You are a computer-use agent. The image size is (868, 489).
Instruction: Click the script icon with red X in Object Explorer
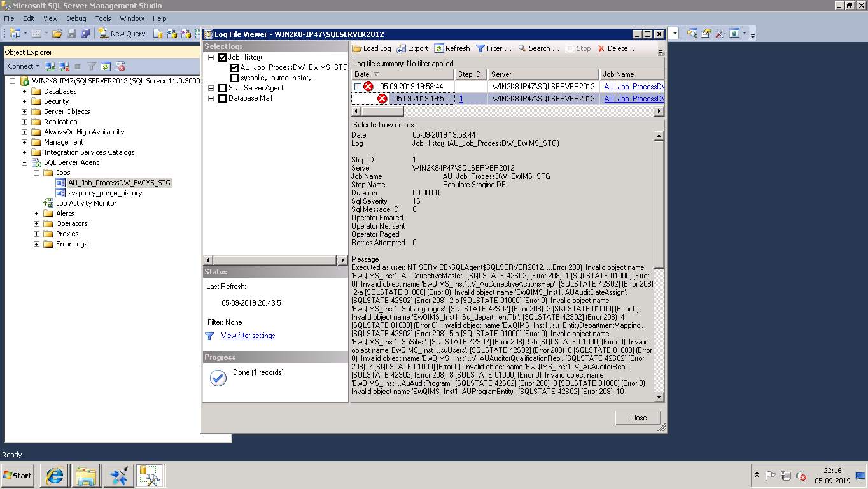tap(120, 66)
